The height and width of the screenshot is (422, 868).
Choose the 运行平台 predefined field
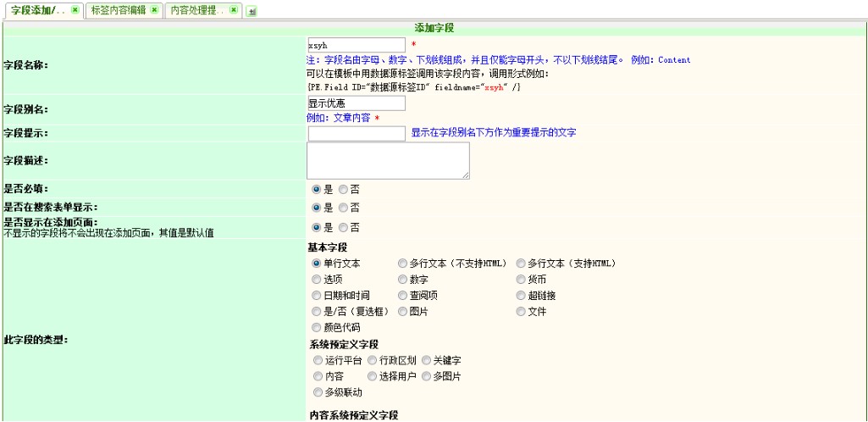pos(318,360)
